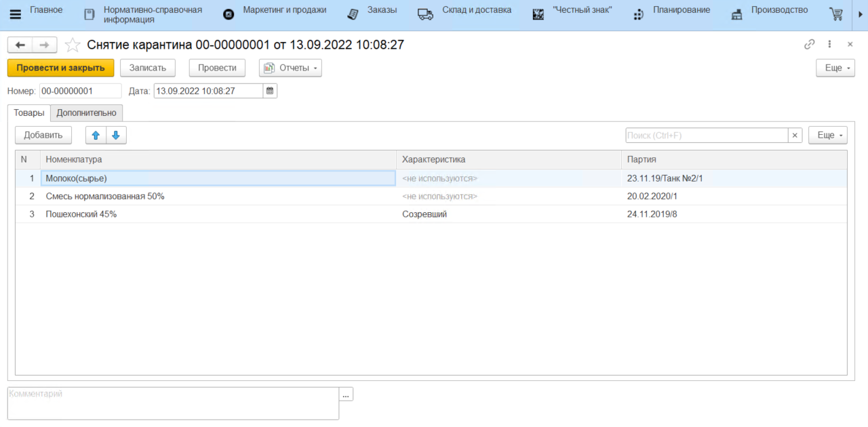Open the main hamburger menu icon

[x=15, y=15]
